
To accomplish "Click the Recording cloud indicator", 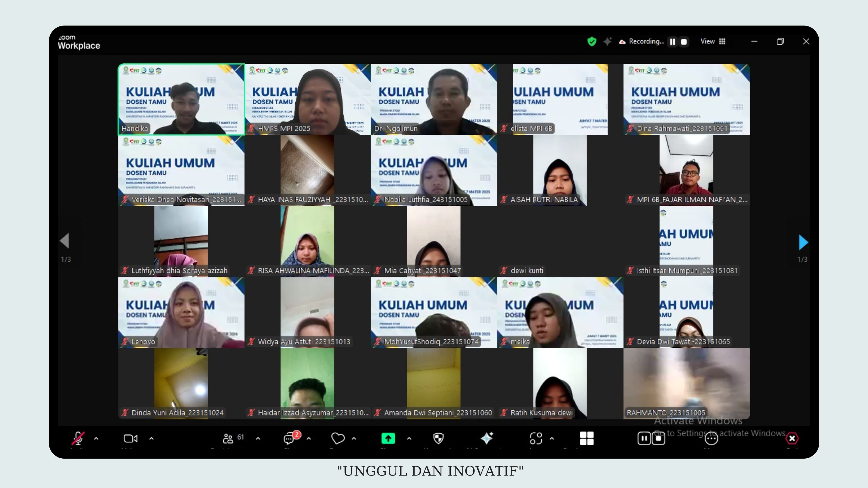I will (642, 42).
